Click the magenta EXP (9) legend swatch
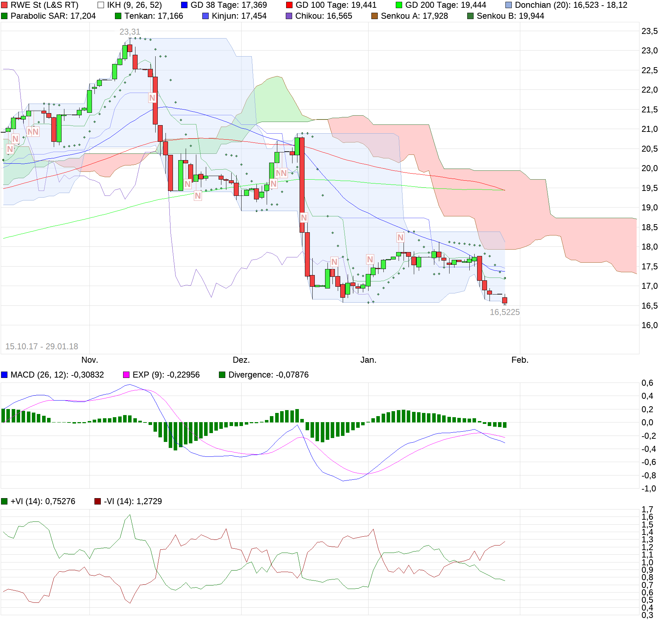 [x=126, y=375]
